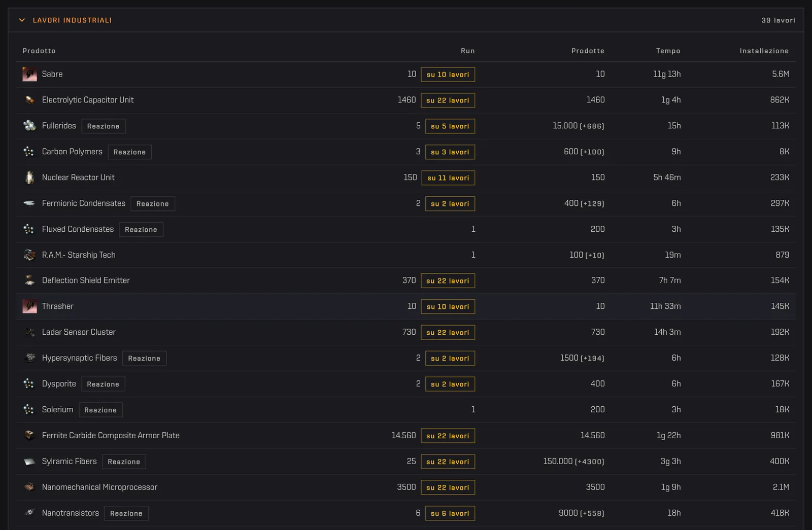Click the Fluxed Condensates icon
812x530 pixels.
click(x=29, y=229)
